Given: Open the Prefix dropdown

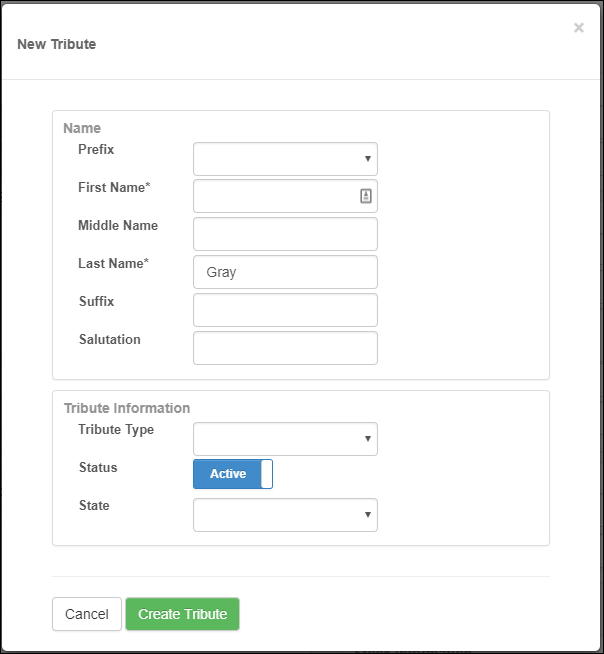Looking at the screenshot, I should pyautogui.click(x=285, y=159).
